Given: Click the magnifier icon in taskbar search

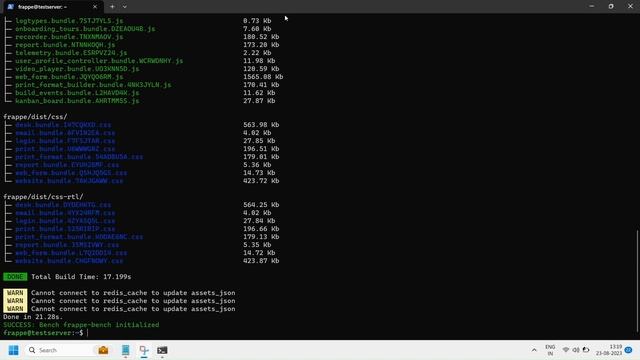Looking at the screenshot, I should pos(32,350).
